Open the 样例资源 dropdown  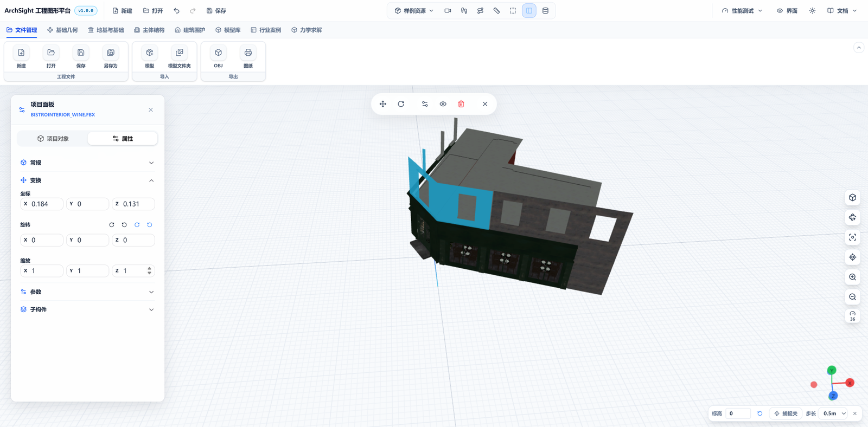414,11
